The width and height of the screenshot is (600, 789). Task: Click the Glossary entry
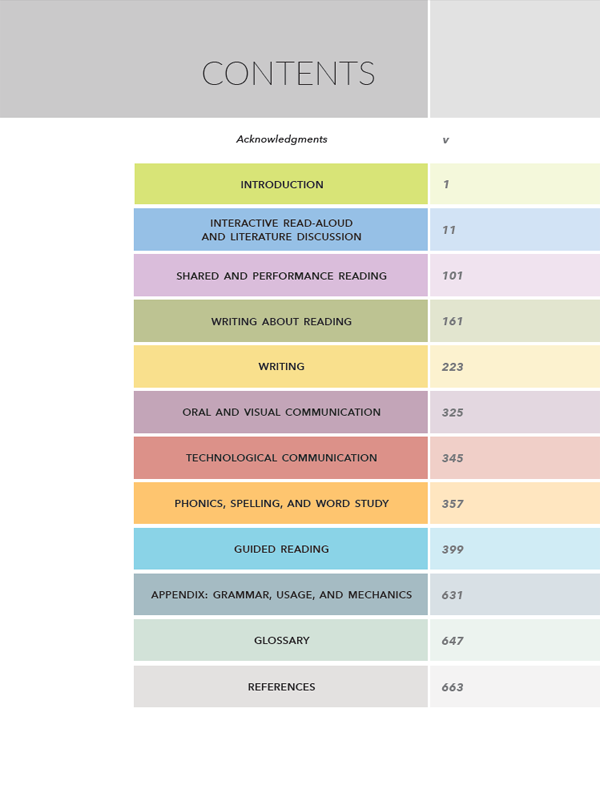point(282,640)
